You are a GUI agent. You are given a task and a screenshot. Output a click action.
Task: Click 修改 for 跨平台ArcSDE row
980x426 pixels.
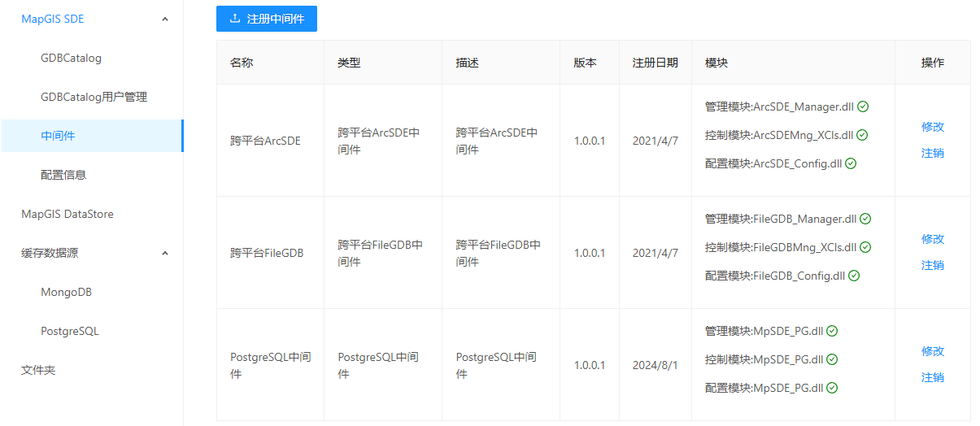tap(932, 127)
